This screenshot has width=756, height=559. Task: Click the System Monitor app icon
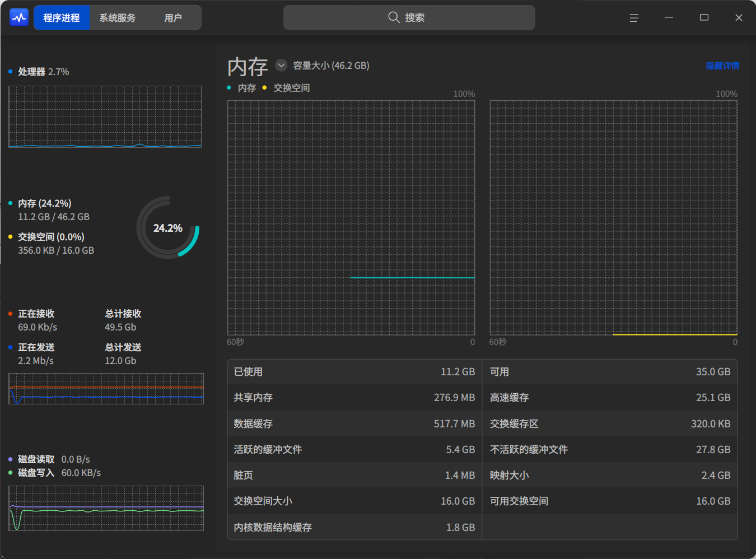pos(19,18)
